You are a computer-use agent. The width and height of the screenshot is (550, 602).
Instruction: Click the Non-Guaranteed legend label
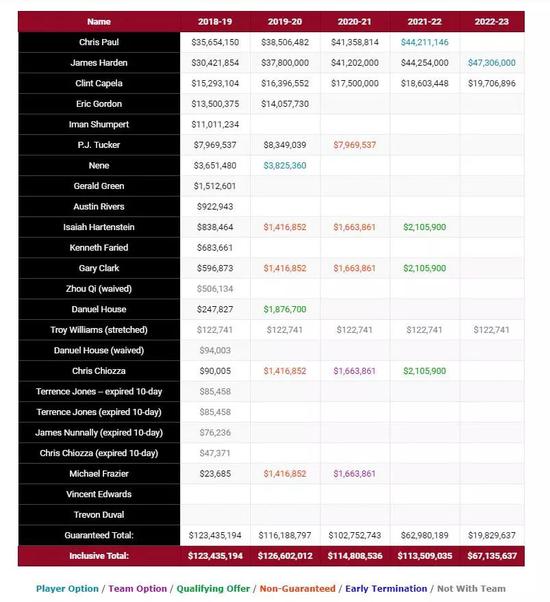[x=297, y=589]
